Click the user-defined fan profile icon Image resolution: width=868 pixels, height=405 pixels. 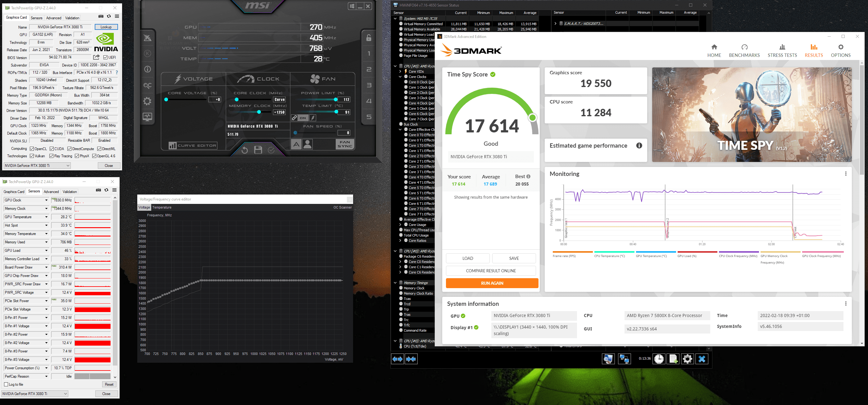click(x=307, y=145)
